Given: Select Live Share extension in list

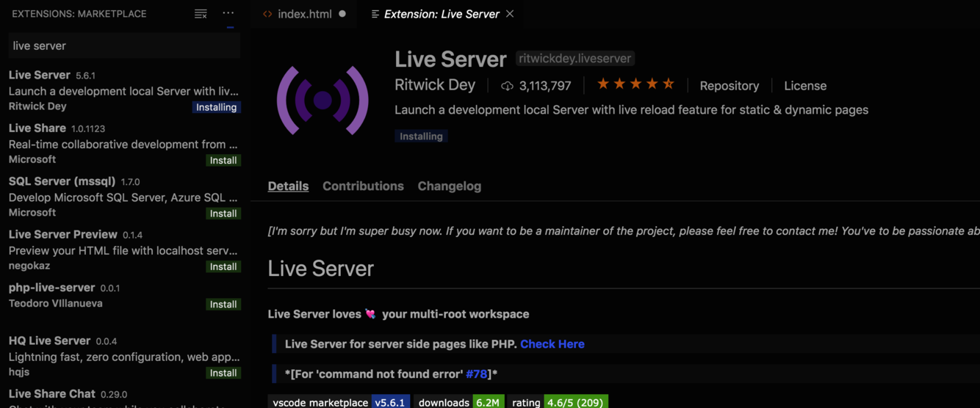Looking at the screenshot, I should click(x=124, y=144).
